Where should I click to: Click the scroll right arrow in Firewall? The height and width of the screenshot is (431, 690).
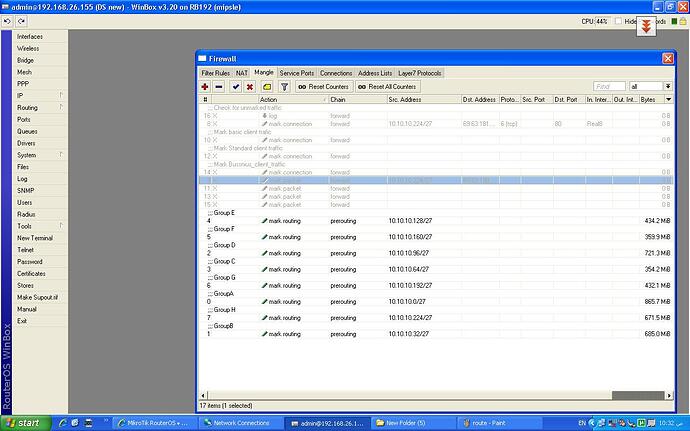[669, 395]
